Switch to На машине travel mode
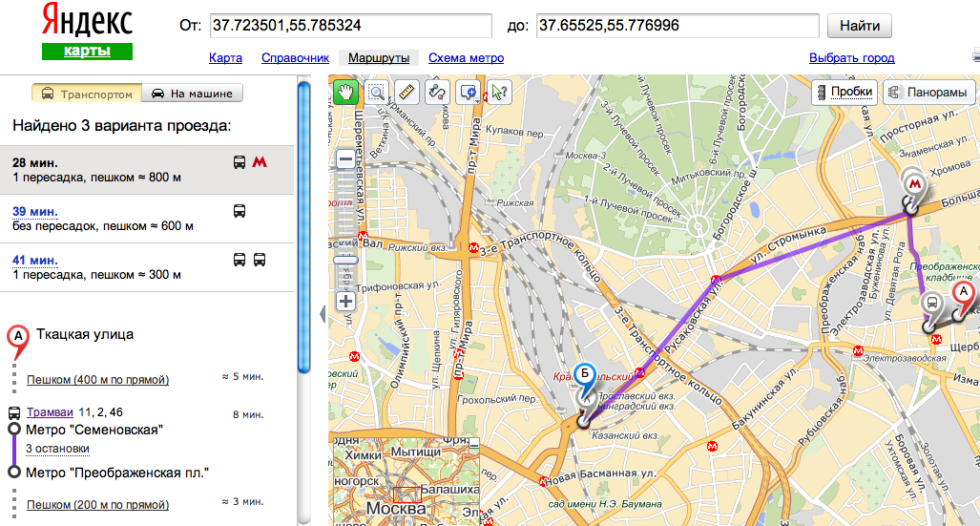 [193, 94]
